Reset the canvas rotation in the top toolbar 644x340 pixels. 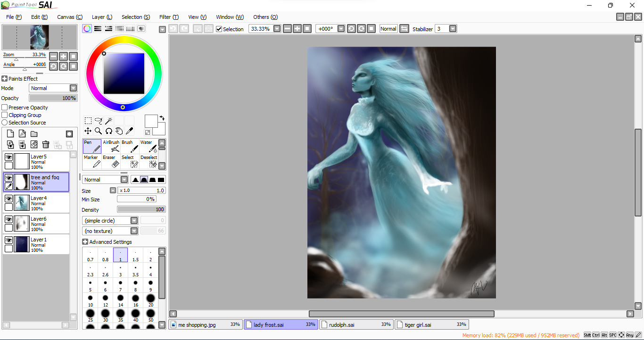click(x=372, y=29)
